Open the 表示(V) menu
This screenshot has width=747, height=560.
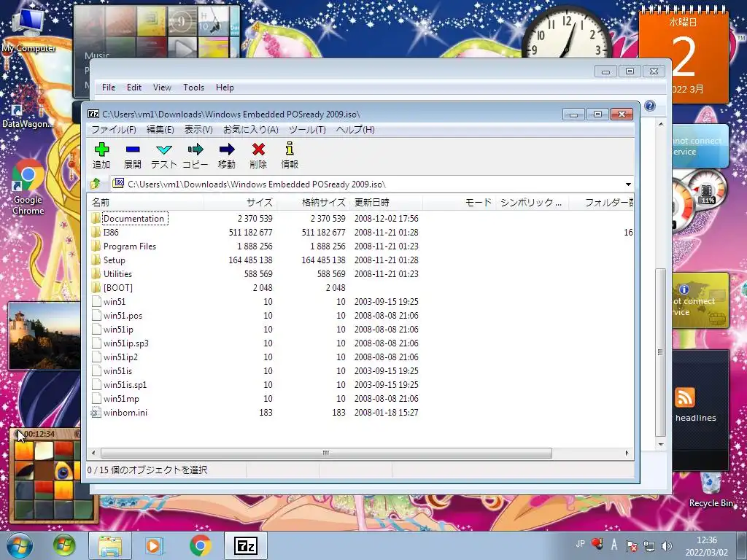198,130
